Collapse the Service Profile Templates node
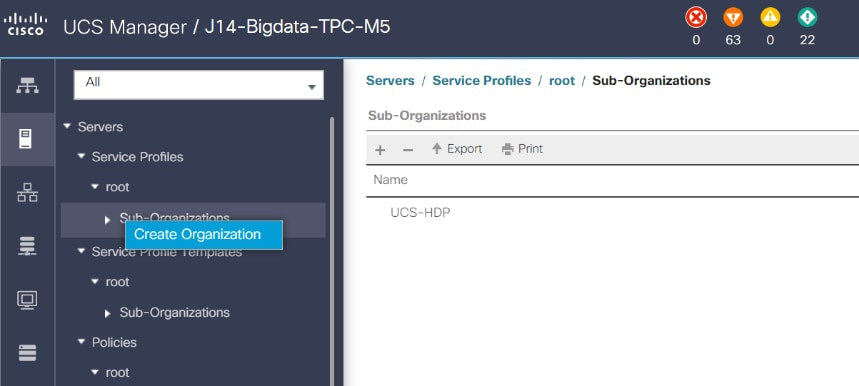 (x=81, y=251)
